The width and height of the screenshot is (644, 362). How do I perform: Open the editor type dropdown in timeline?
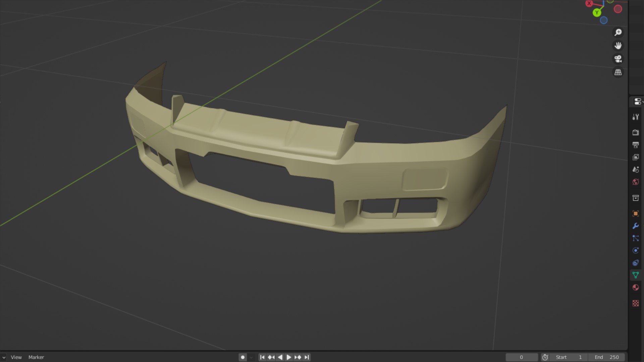tap(3, 357)
